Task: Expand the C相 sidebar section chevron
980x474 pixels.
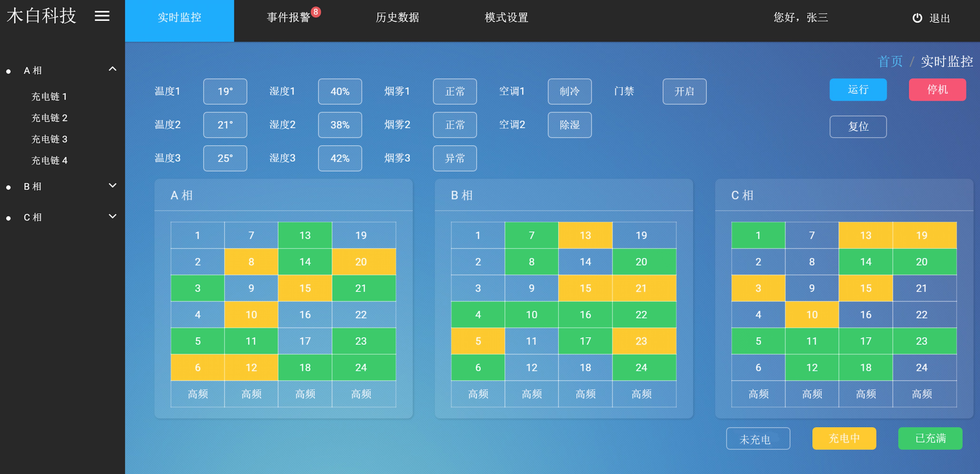Action: click(x=112, y=216)
